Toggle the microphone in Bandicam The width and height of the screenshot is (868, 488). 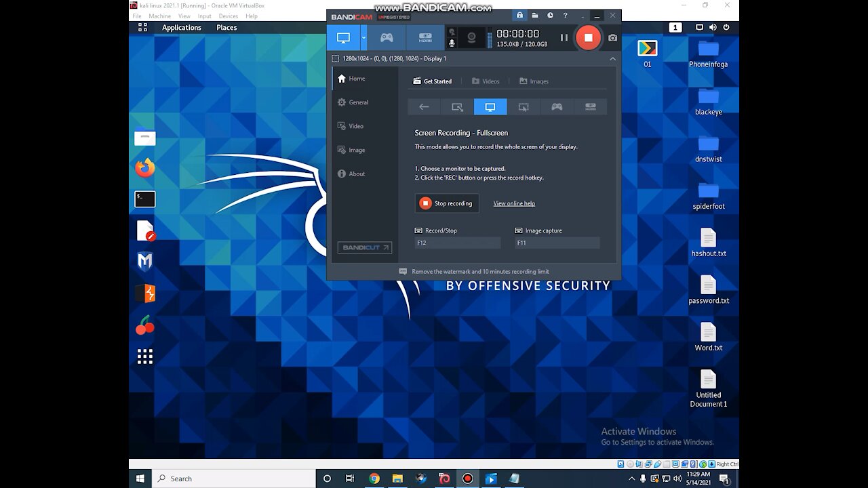pyautogui.click(x=452, y=43)
